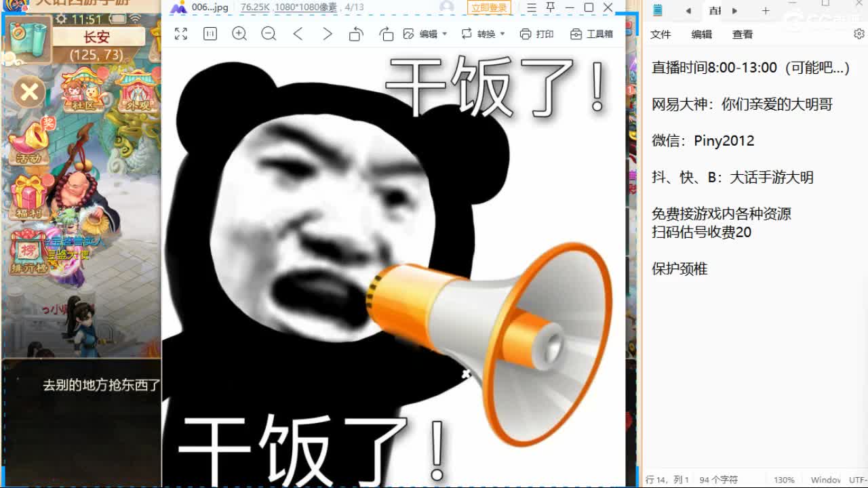Place cursor on 微信: Piny2012 line
The width and height of the screenshot is (868, 488).
click(x=703, y=140)
